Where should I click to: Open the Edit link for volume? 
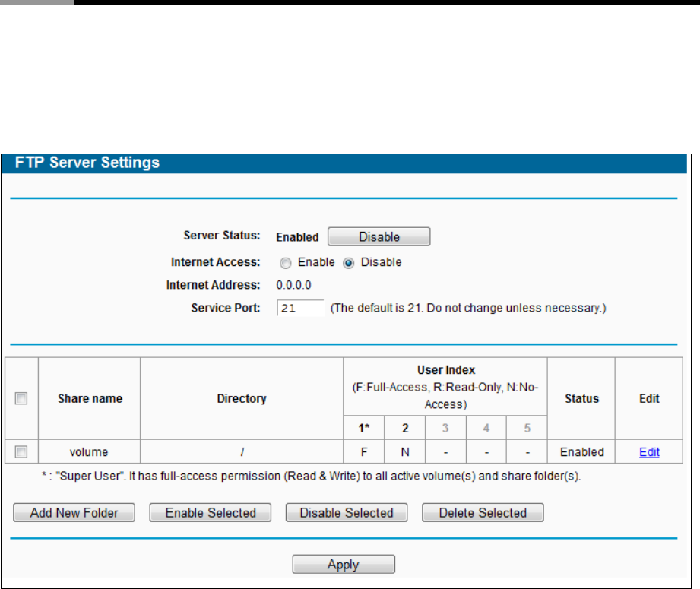pyautogui.click(x=649, y=452)
